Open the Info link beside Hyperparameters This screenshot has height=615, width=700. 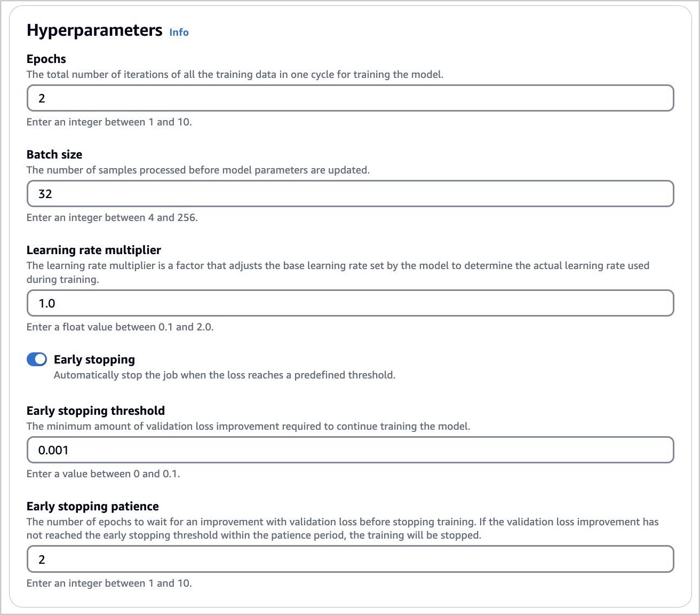[x=179, y=33]
